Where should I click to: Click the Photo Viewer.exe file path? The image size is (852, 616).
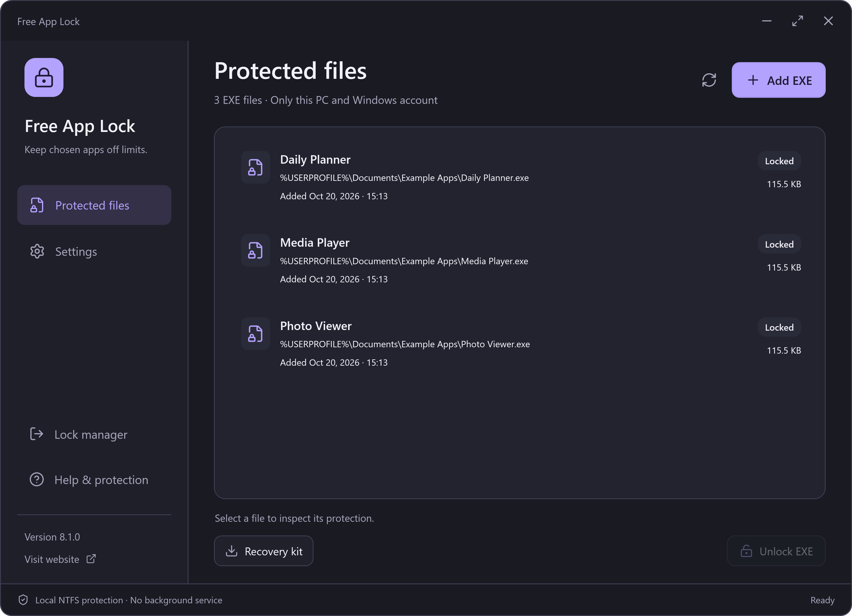tap(405, 344)
